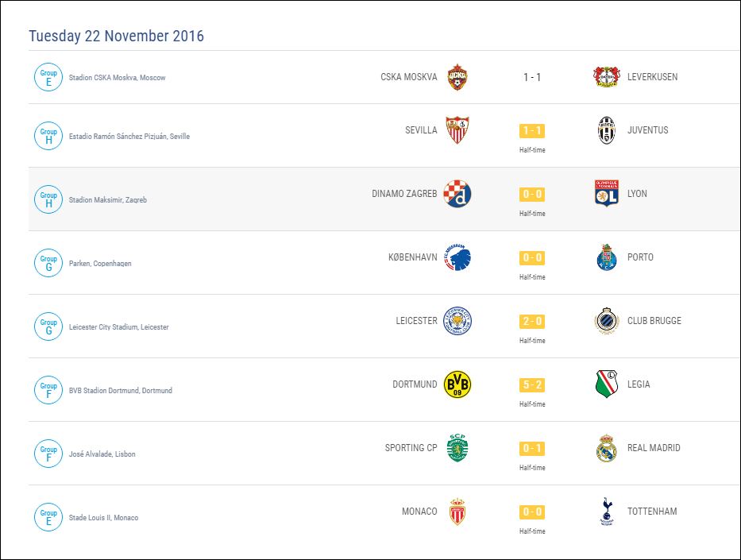Click the Dortmund BVB crest
This screenshot has width=741, height=560.
click(x=457, y=384)
